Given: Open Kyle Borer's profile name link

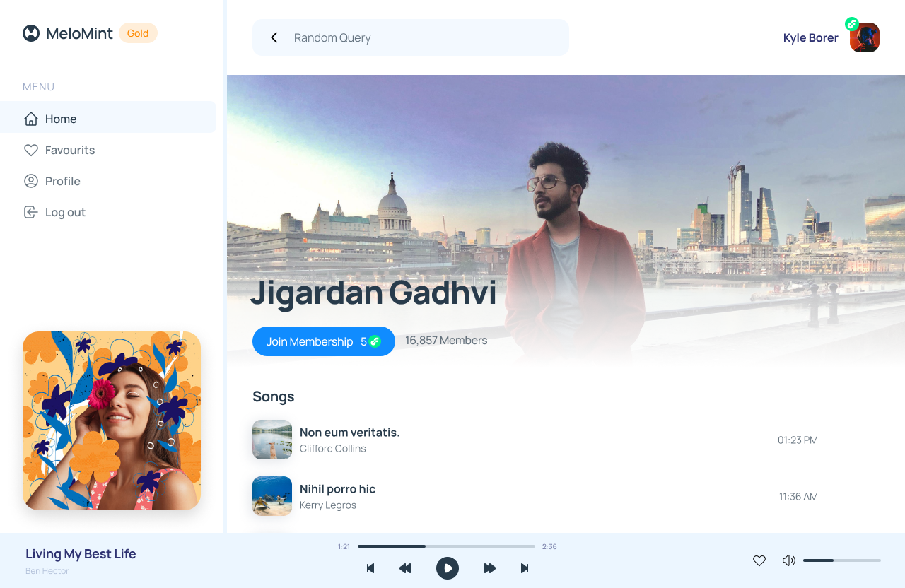Looking at the screenshot, I should pyautogui.click(x=810, y=37).
